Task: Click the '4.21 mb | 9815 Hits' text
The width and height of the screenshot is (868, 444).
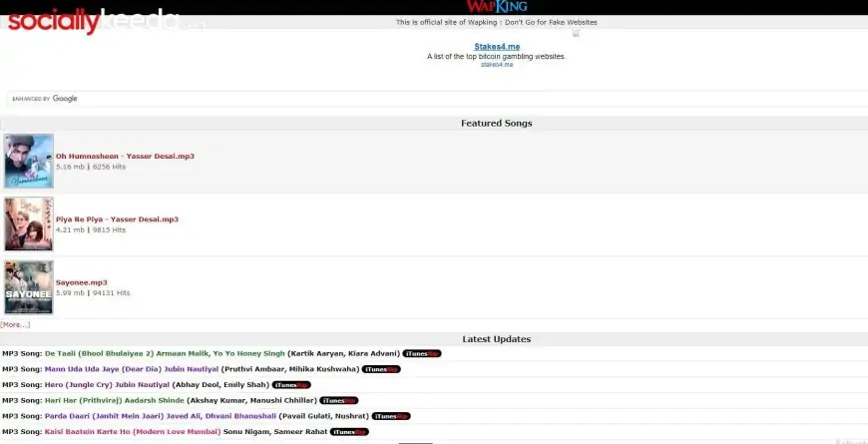Action: click(x=91, y=229)
